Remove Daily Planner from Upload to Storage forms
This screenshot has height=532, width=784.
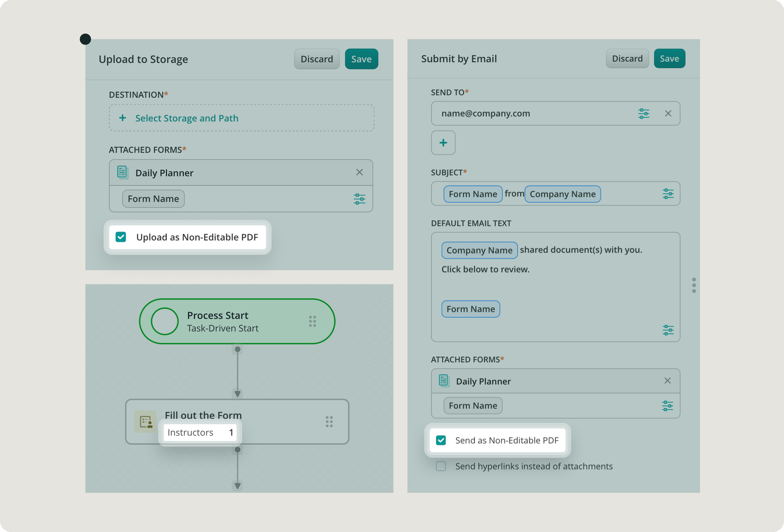(x=359, y=172)
